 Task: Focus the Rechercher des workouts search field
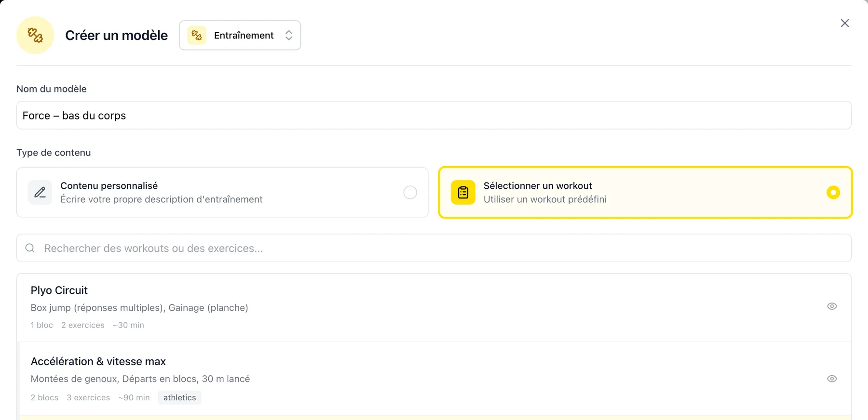434,248
